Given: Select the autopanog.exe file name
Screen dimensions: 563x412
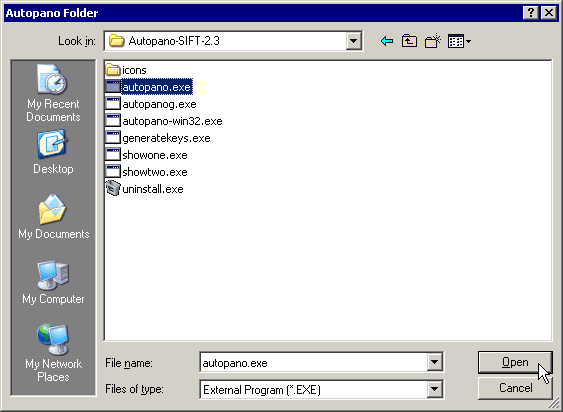Looking at the screenshot, I should click(159, 104).
